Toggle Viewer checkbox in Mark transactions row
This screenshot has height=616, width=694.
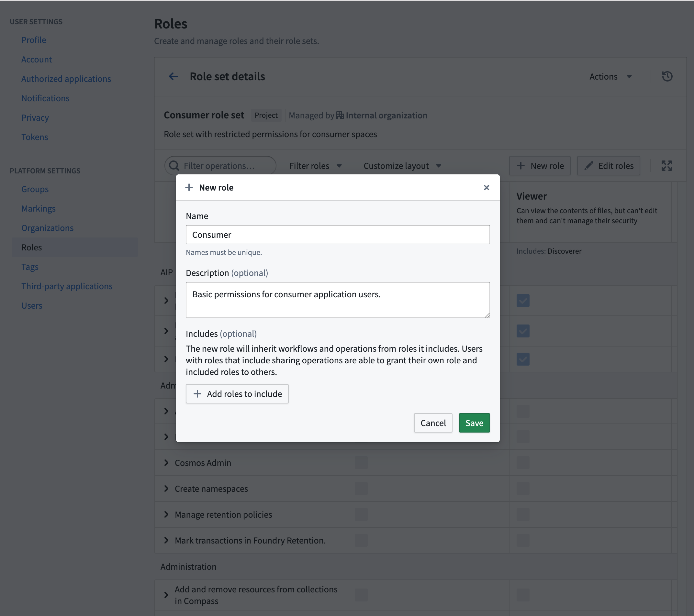click(x=523, y=540)
